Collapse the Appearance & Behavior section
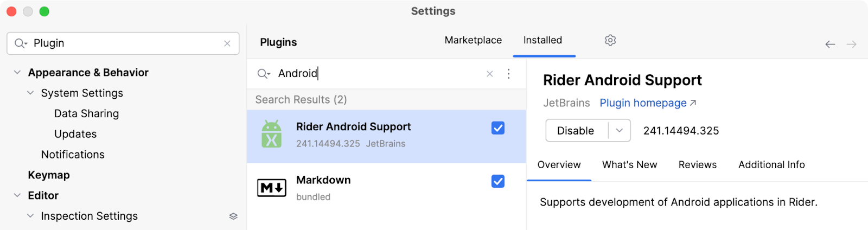This screenshot has width=868, height=230. (17, 73)
